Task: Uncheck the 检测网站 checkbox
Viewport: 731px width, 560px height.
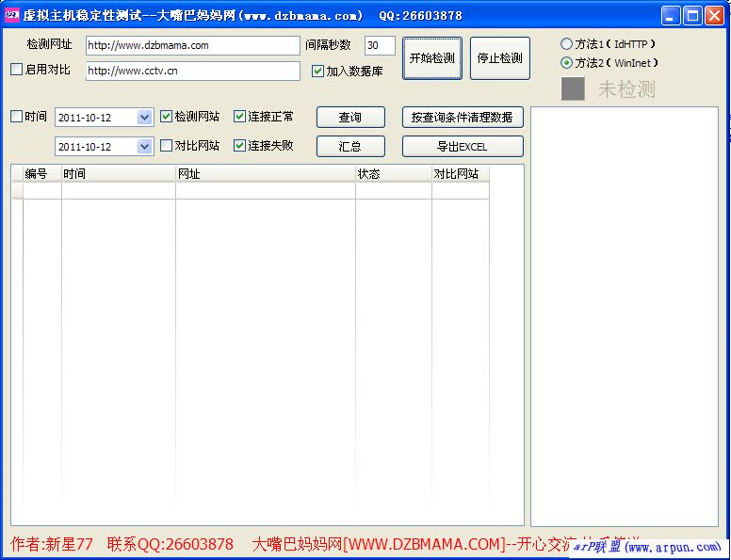Action: tap(167, 117)
